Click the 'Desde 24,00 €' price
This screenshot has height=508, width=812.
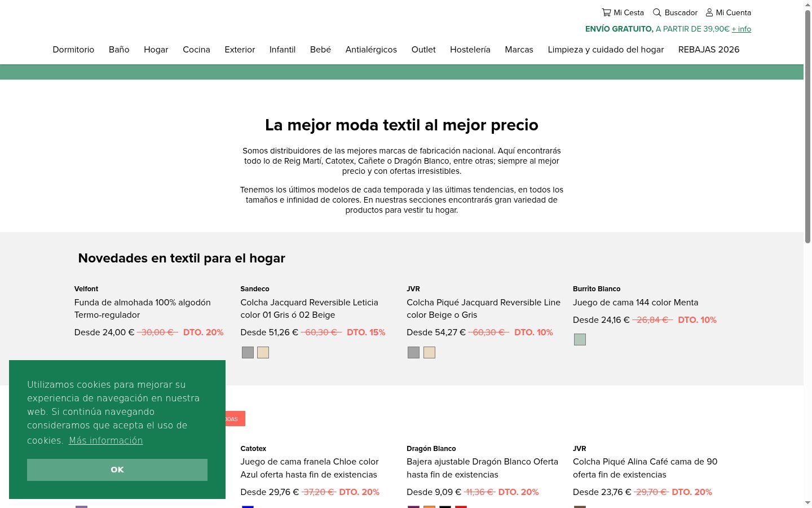[104, 332]
